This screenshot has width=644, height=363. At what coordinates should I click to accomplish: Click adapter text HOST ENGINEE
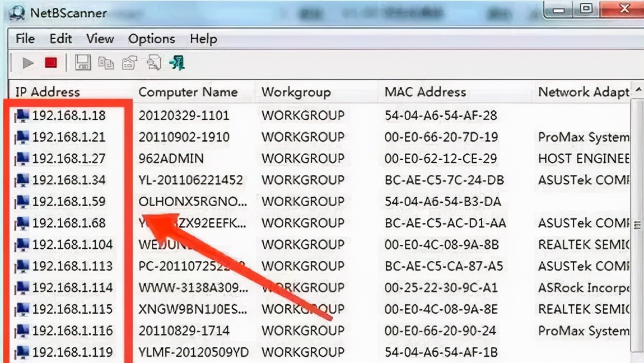pos(584,159)
